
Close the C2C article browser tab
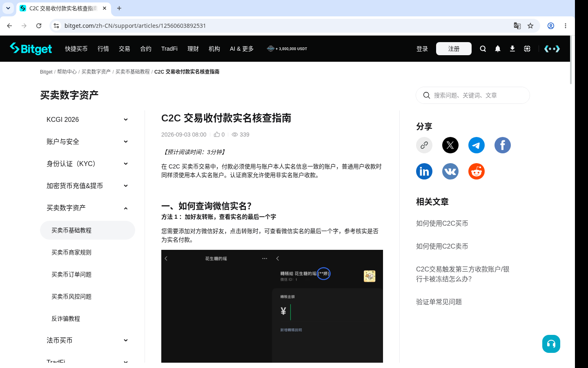[x=105, y=8]
